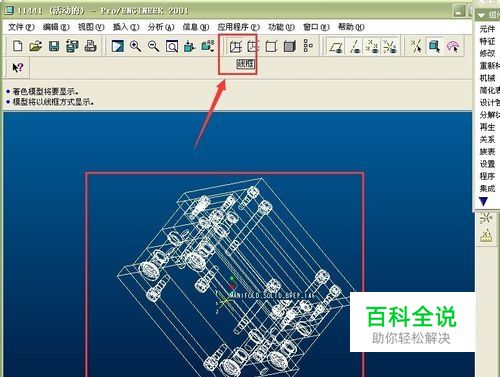Click the select model cube icon
This screenshot has width=500, height=377.
pos(434,46)
